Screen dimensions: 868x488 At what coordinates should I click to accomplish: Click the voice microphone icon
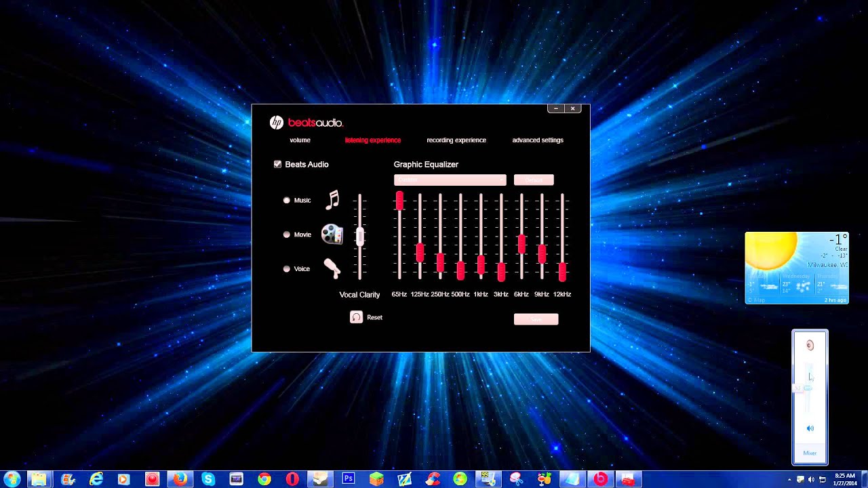click(x=332, y=268)
